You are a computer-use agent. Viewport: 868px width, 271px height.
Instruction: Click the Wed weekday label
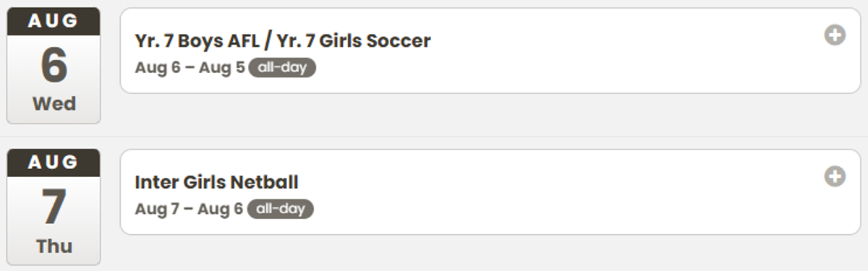[x=54, y=104]
